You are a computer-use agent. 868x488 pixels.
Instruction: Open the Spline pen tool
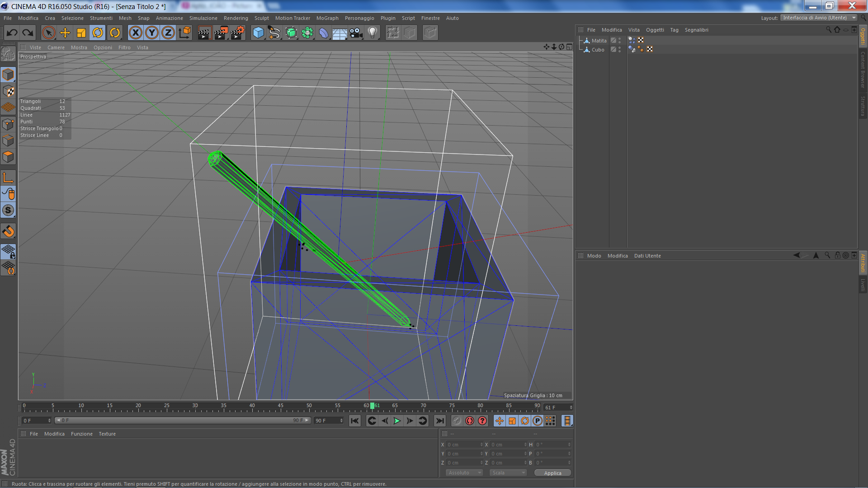[274, 33]
